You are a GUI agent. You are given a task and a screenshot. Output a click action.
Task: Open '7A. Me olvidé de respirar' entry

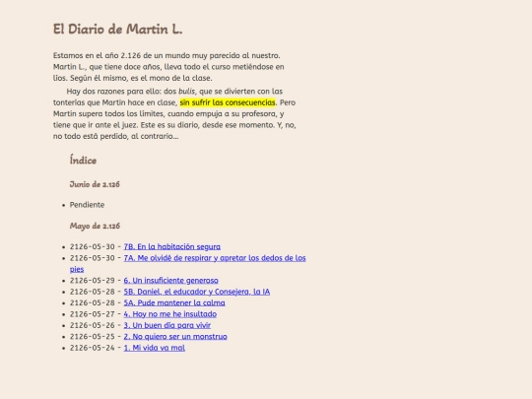click(x=215, y=258)
